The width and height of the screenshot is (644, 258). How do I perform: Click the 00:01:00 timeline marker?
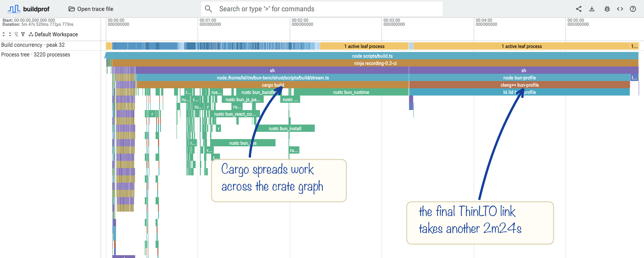(210, 22)
